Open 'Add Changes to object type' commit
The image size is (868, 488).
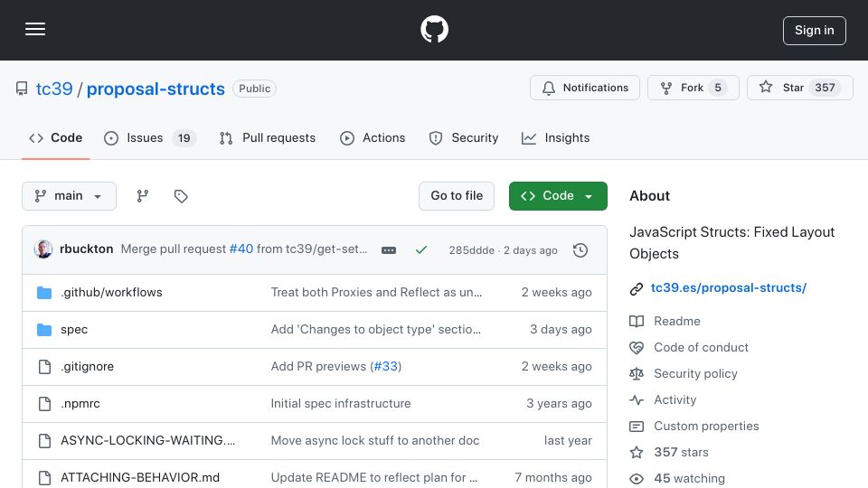[x=376, y=329]
